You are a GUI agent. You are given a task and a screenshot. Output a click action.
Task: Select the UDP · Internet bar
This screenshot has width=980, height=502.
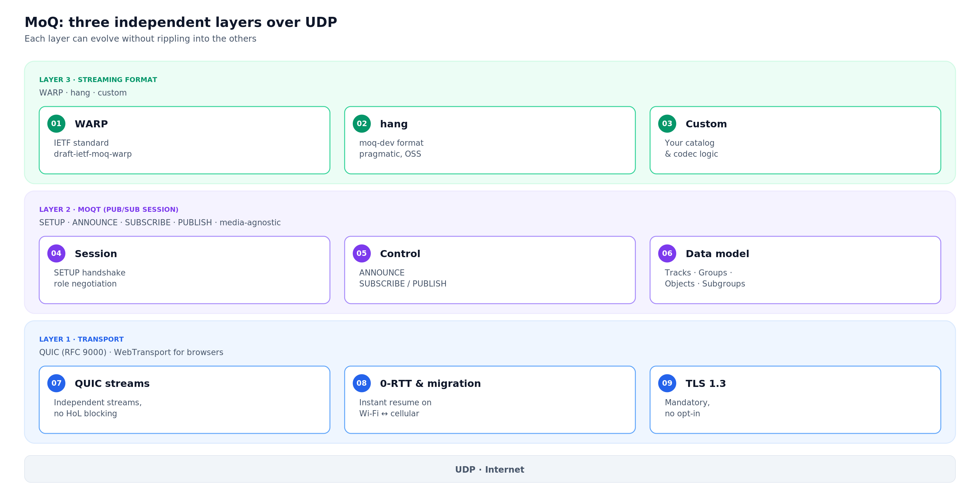[x=490, y=469]
